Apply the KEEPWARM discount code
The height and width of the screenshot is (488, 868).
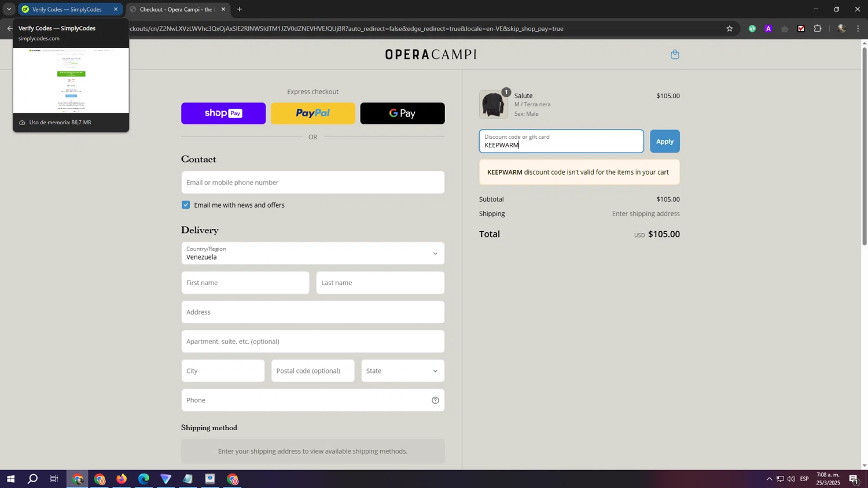[665, 141]
